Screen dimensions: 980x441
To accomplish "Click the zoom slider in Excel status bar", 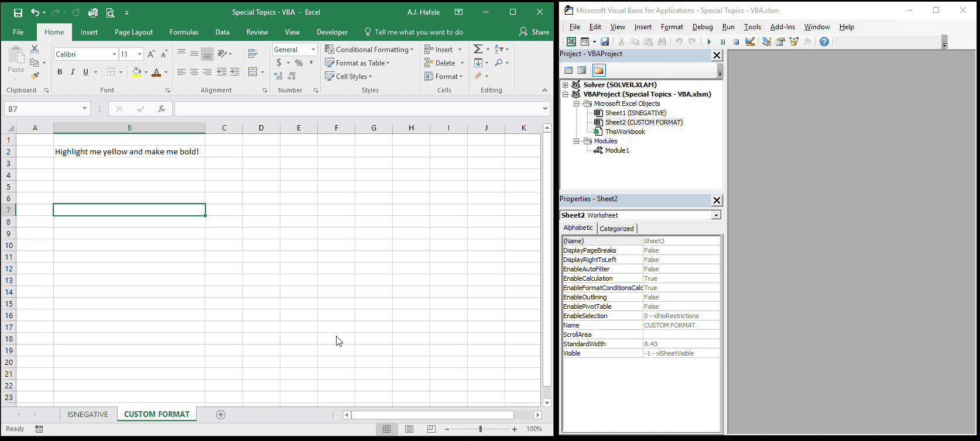I will click(480, 429).
